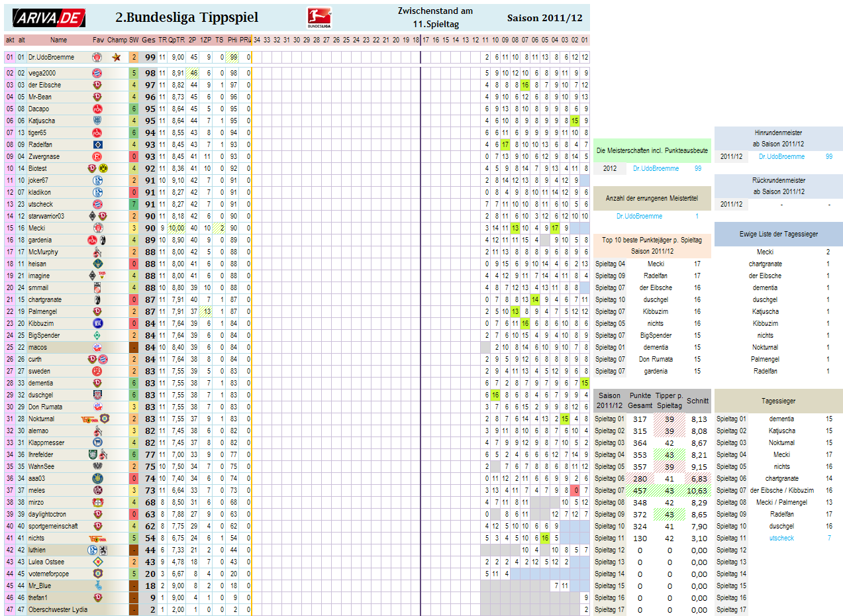Click the champion star icon in Dr.UdoBroemme's row
The width and height of the screenshot is (843, 616).
[117, 58]
